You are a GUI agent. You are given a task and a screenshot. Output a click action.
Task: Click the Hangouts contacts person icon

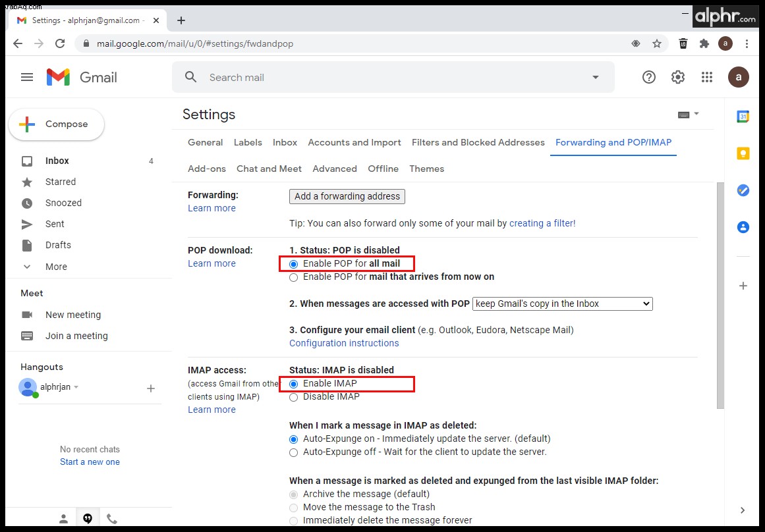(x=63, y=519)
